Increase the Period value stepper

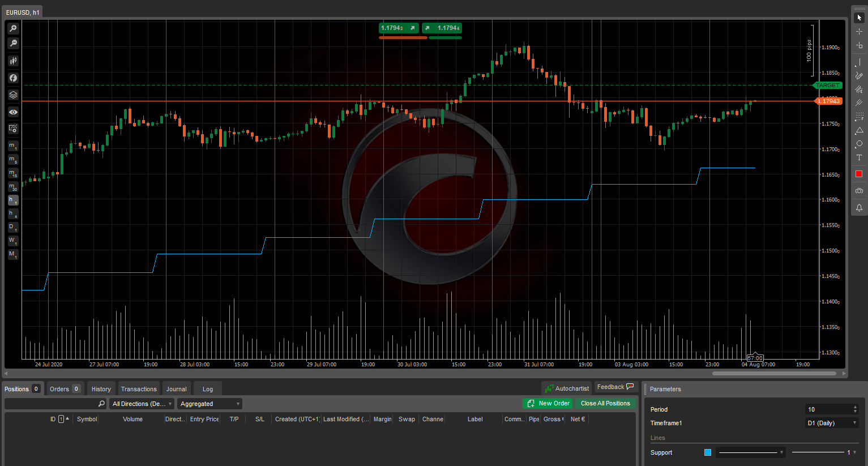click(x=855, y=407)
